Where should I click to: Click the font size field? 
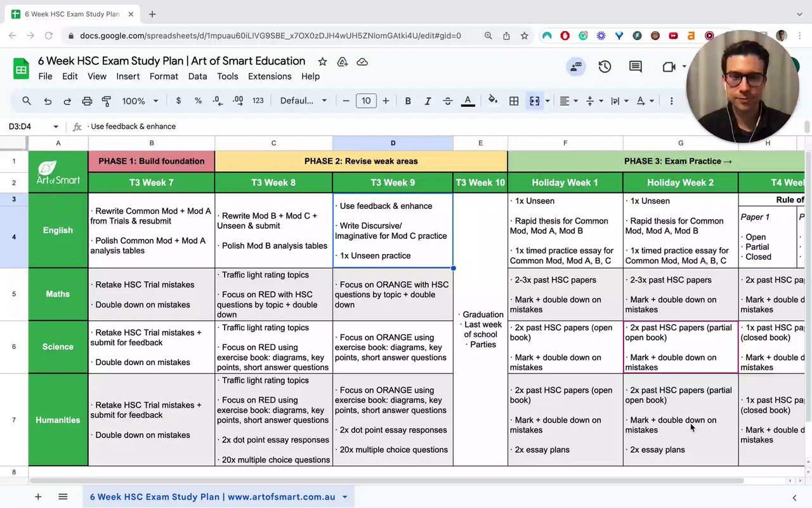tap(366, 101)
